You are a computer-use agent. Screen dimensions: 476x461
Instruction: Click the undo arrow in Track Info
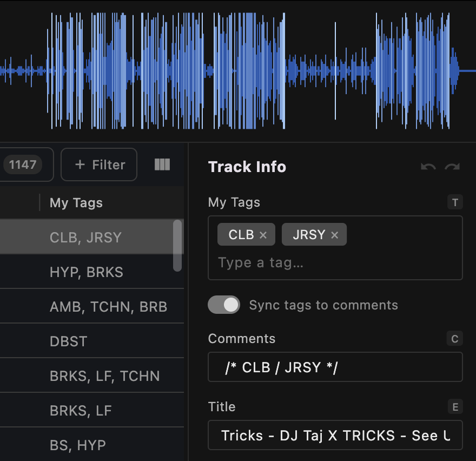tap(428, 167)
